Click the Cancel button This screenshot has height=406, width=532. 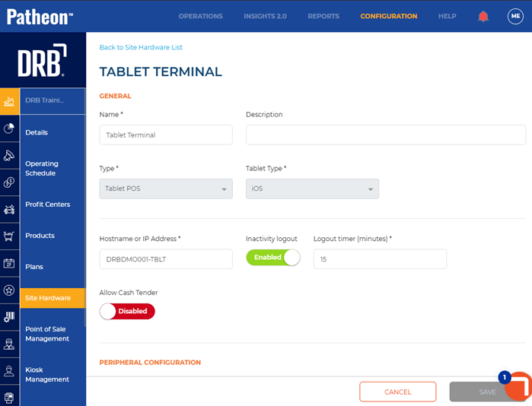coord(397,392)
